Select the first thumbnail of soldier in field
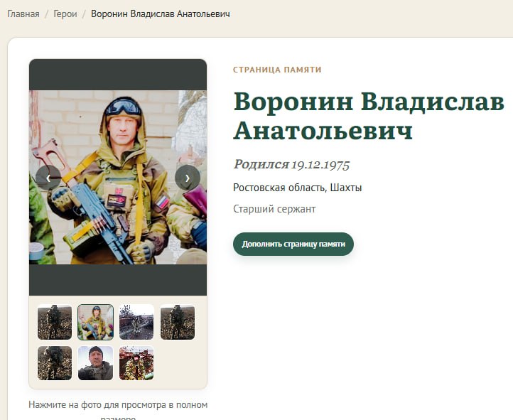 coord(55,322)
